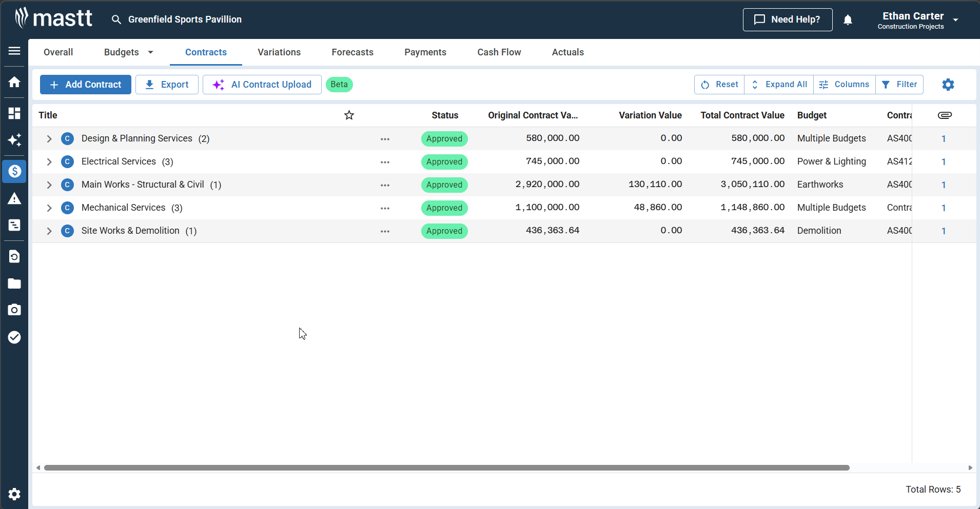Viewport: 980px width, 509px height.
Task: Click the horizontal scrollbar of the table
Action: pos(446,467)
